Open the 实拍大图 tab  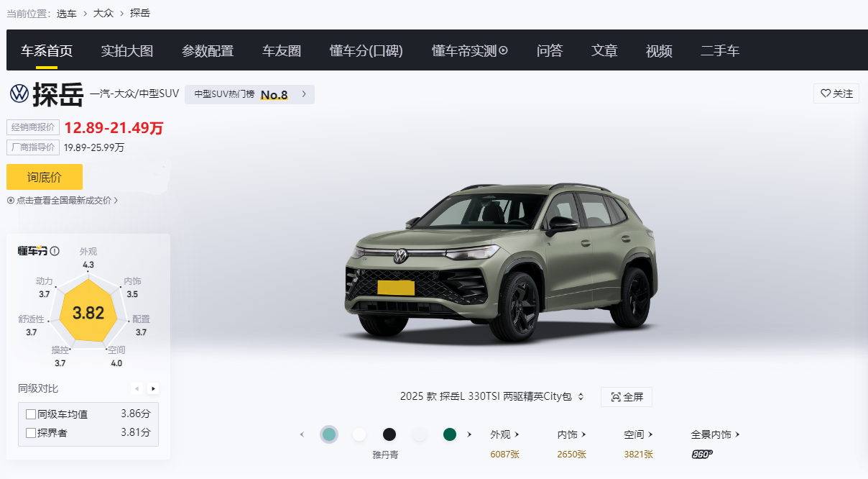tap(127, 51)
